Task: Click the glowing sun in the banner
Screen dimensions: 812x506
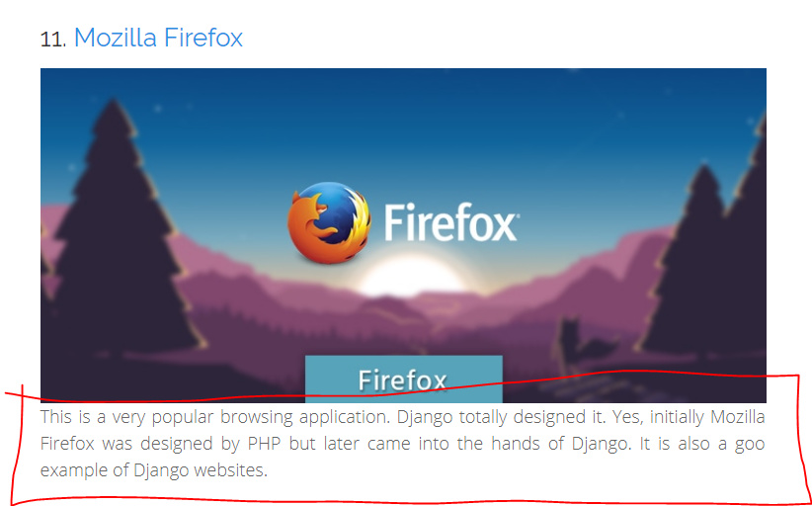Action: click(x=411, y=276)
